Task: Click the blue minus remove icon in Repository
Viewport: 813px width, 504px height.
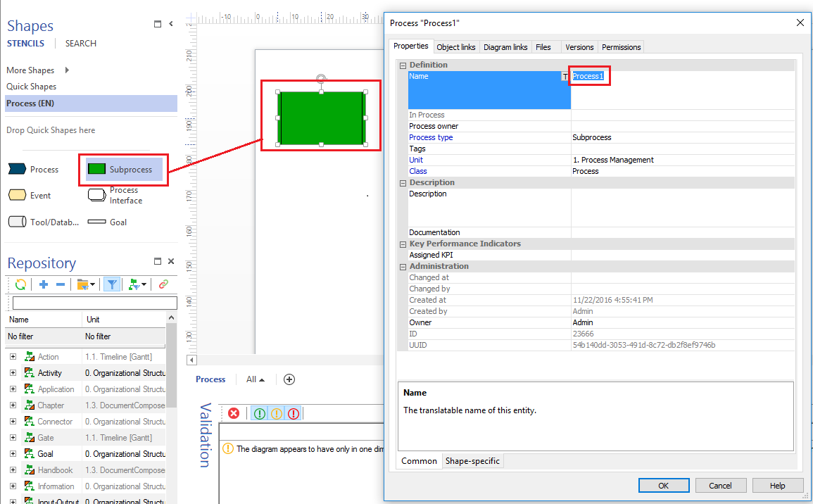Action: [x=60, y=284]
